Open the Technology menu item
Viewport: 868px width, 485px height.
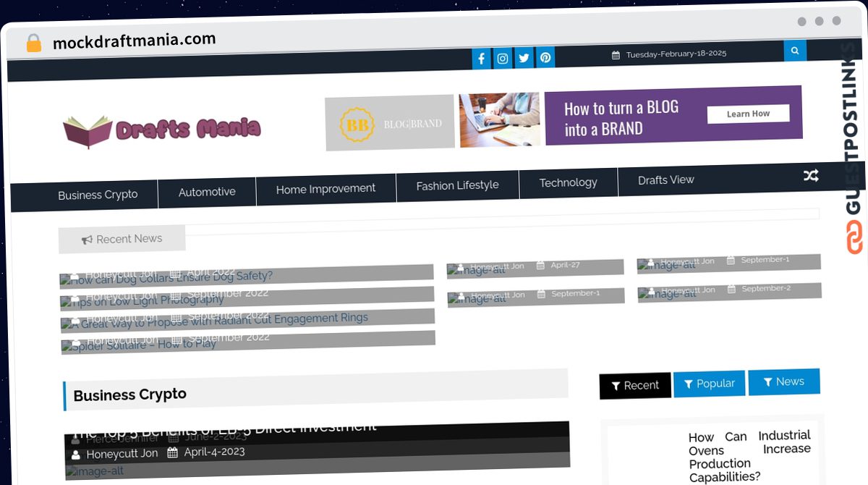tap(568, 182)
